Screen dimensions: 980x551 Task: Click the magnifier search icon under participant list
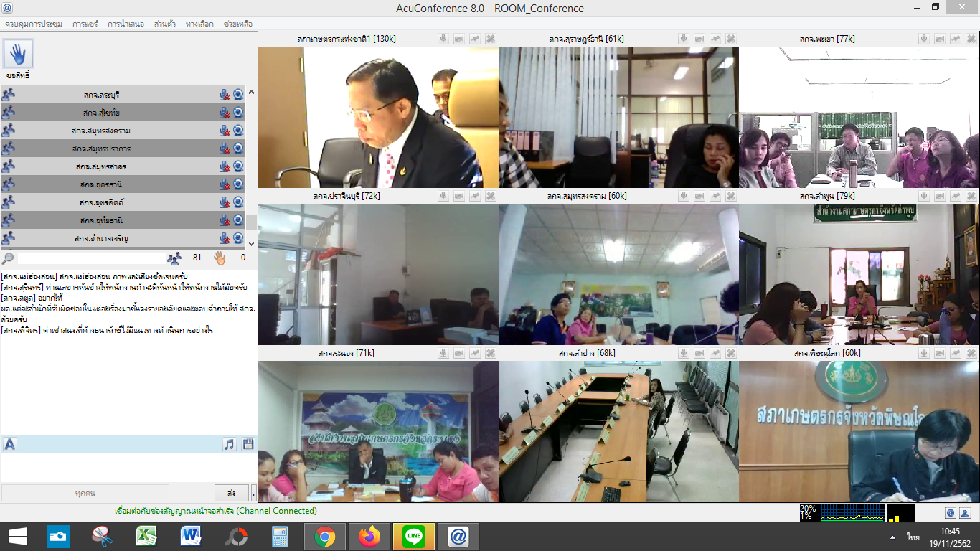(8, 258)
